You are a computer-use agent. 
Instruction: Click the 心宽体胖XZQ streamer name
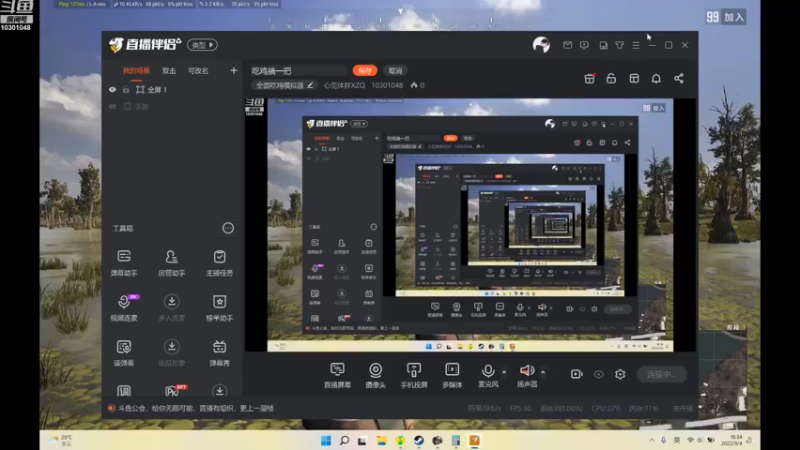(344, 85)
